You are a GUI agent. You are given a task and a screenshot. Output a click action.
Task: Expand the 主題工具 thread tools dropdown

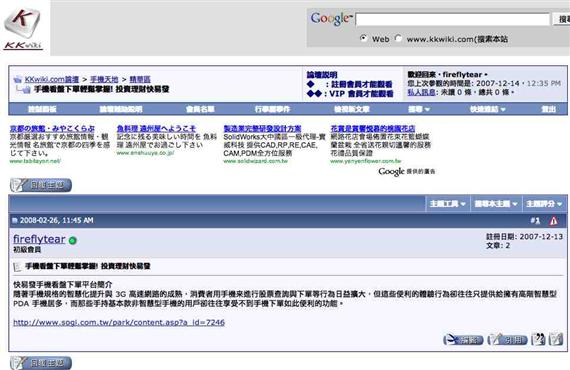447,204
